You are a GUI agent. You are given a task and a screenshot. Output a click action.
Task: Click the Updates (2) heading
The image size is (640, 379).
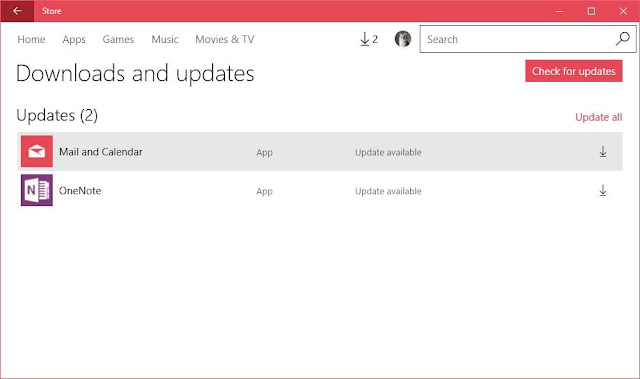click(x=57, y=115)
